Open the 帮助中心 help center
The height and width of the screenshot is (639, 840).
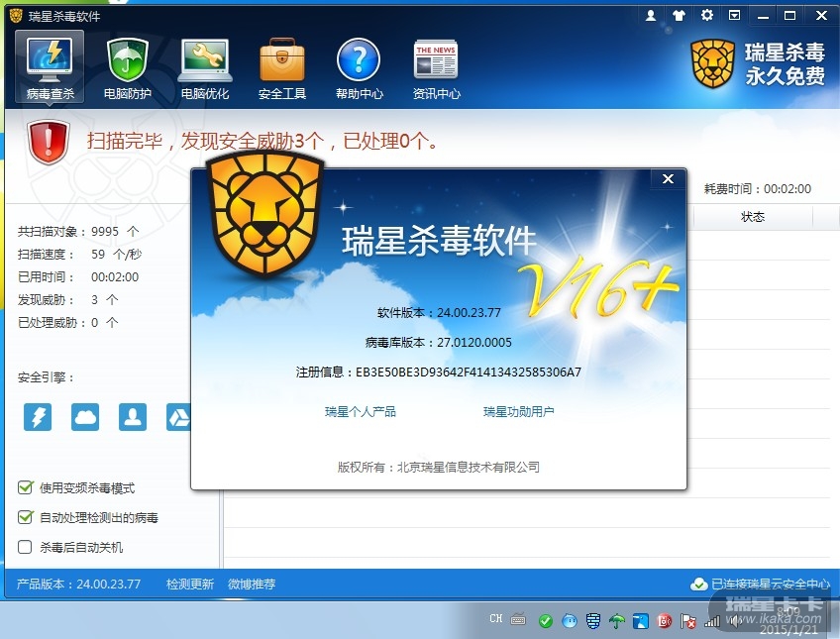tap(360, 68)
